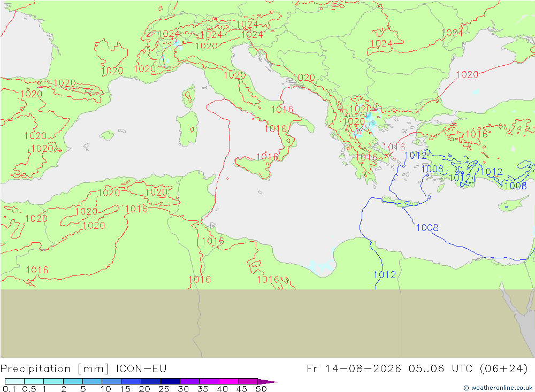Image resolution: width=535 pixels, height=392 pixels.
Task: Click the '25' legend value
Action: (164, 389)
